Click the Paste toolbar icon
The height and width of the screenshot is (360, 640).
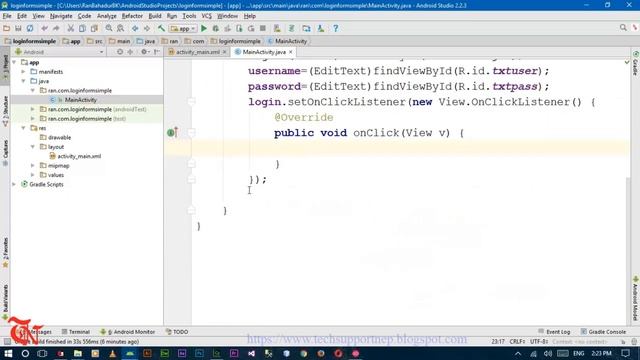[94, 28]
